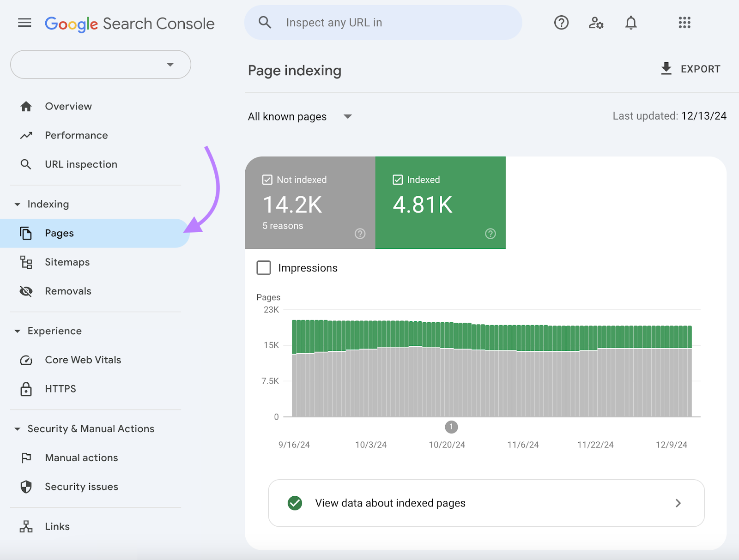The image size is (739, 560).
Task: Open the notifications bell
Action: pos(631,23)
